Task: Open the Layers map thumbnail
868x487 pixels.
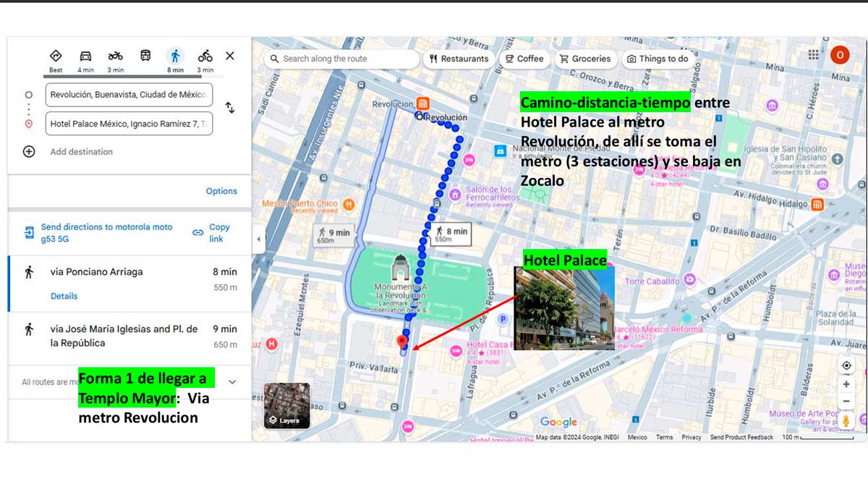Action: (x=286, y=405)
